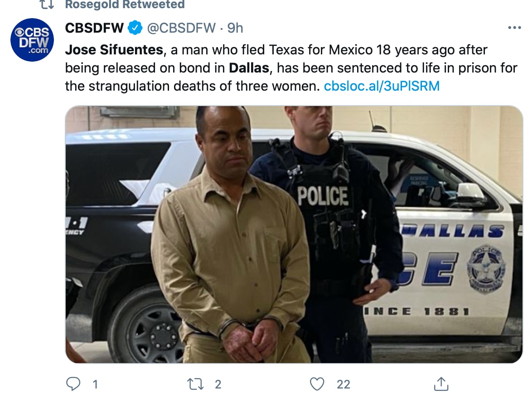
Task: Click the CBSDFW display name
Action: tap(94, 28)
